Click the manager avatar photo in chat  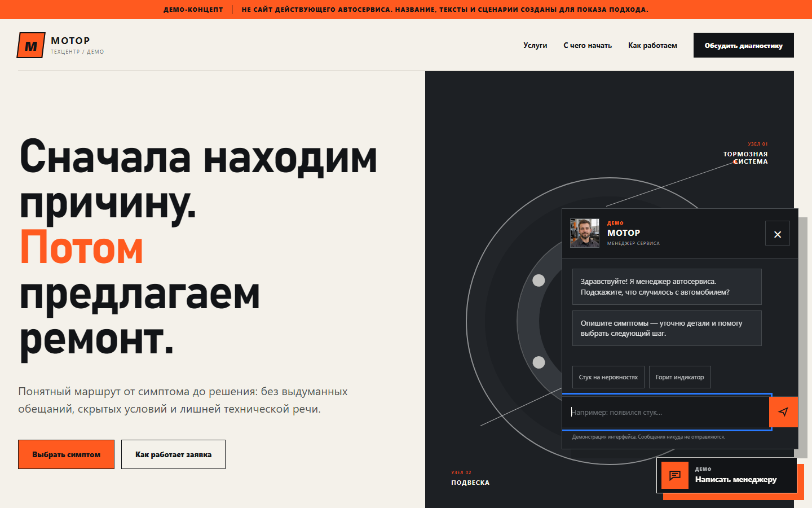[x=585, y=233]
